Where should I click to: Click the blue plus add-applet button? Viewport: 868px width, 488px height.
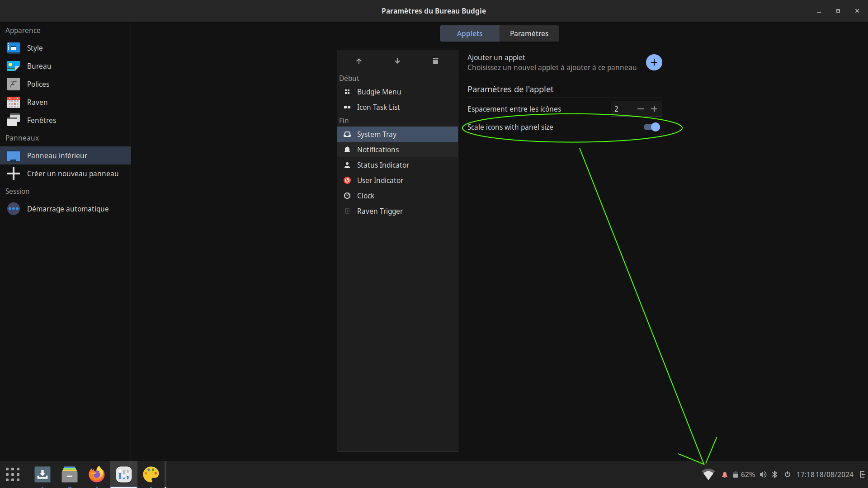(x=654, y=62)
